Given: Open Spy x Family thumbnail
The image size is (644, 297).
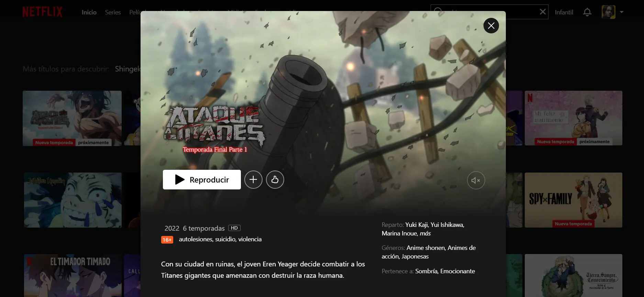Looking at the screenshot, I should (x=573, y=200).
